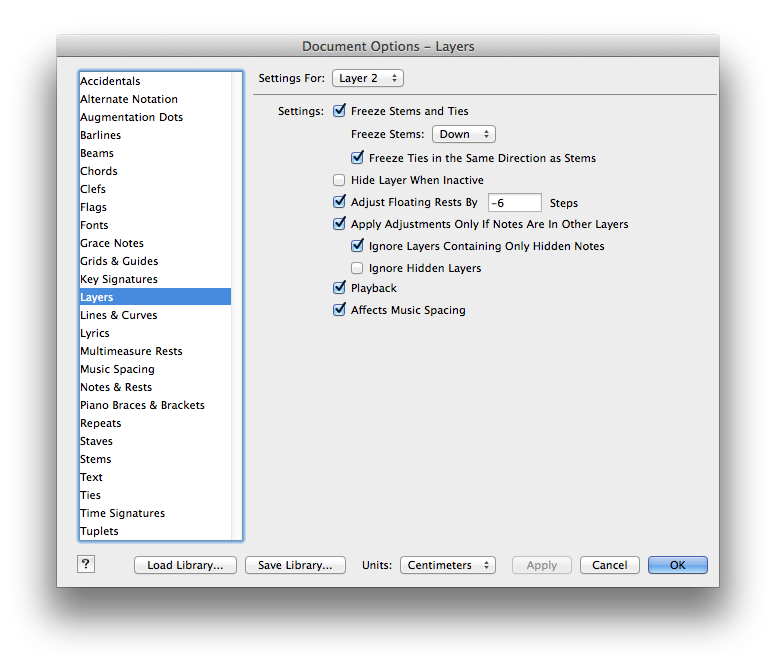Click the floating rests steps input field
The height and width of the screenshot is (666, 776).
click(x=514, y=203)
